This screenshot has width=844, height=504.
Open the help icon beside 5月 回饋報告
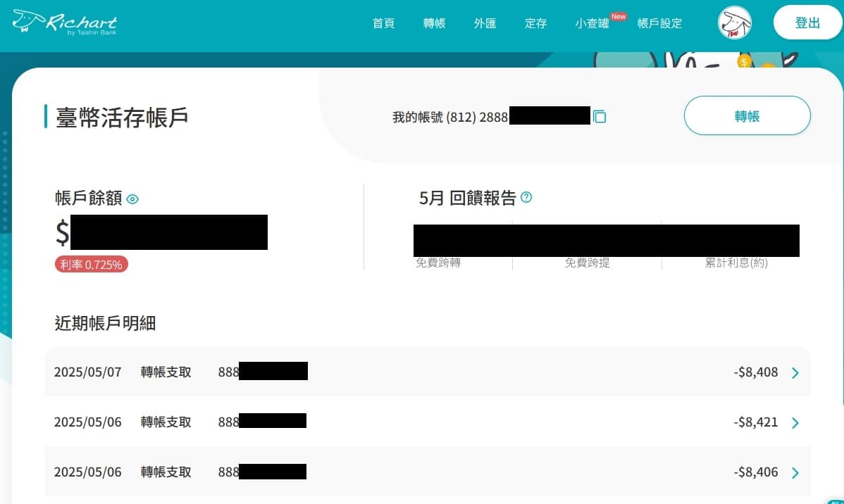[x=526, y=197]
